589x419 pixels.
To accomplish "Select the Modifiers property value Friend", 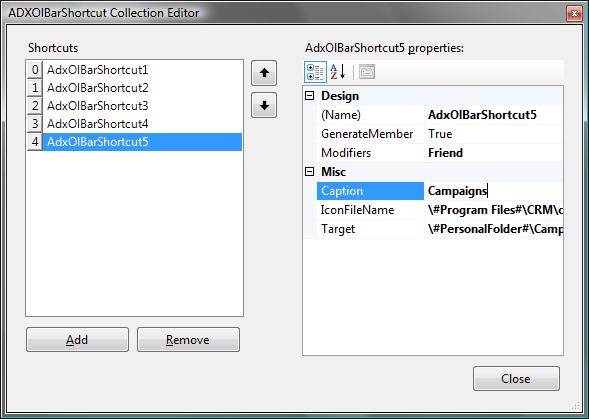I will pos(494,153).
